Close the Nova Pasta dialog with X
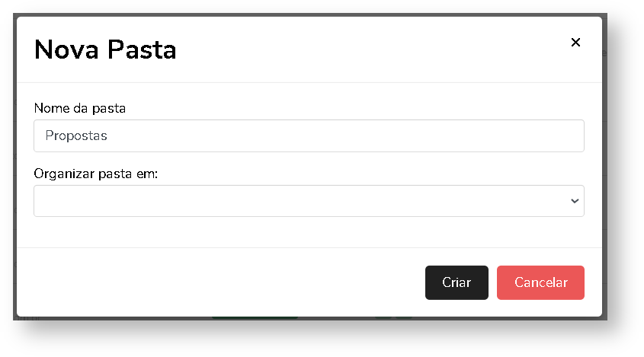The image size is (644, 357). point(575,43)
